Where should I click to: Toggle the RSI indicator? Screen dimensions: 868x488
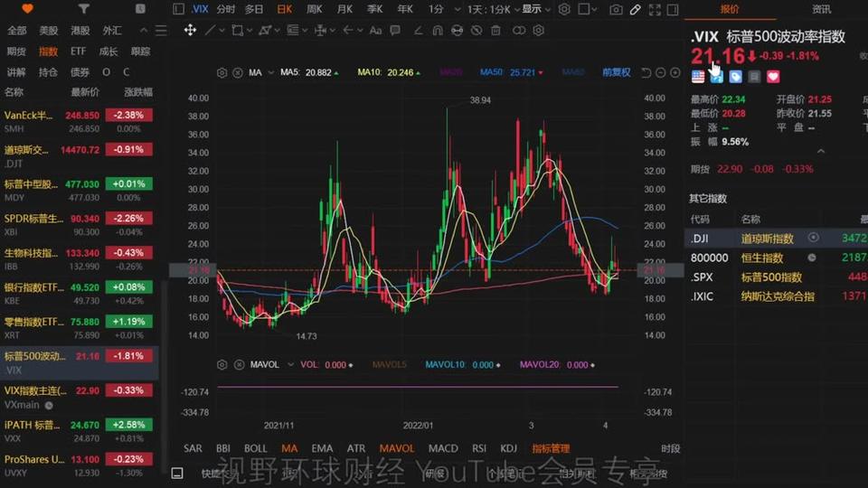coord(479,448)
